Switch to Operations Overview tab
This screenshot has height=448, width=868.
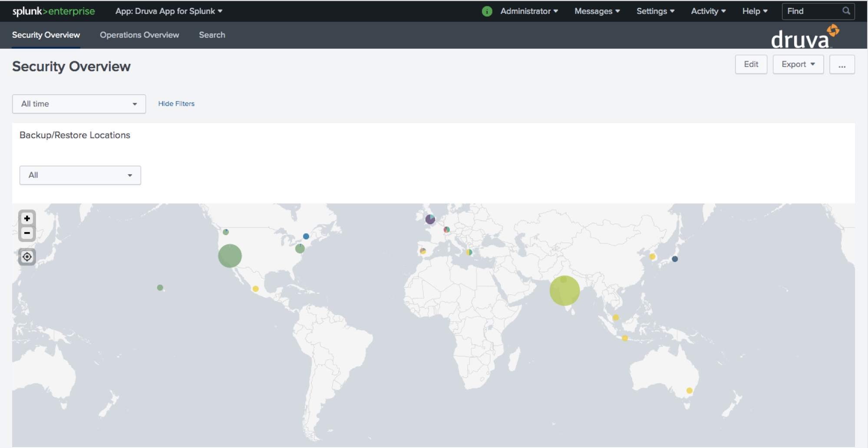click(139, 35)
